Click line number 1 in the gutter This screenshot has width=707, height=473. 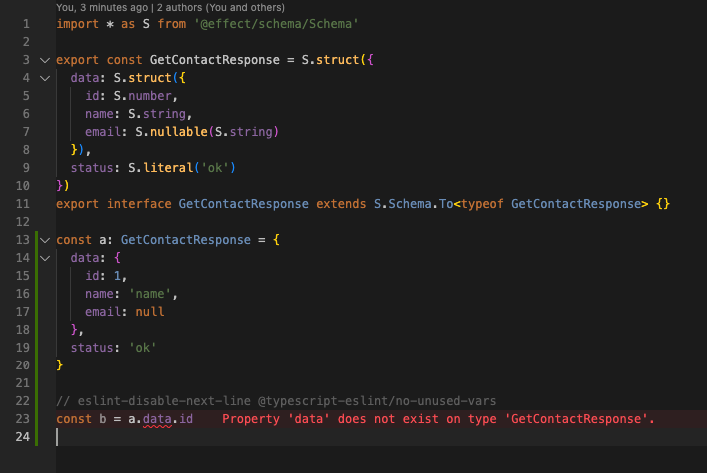[x=26, y=24]
